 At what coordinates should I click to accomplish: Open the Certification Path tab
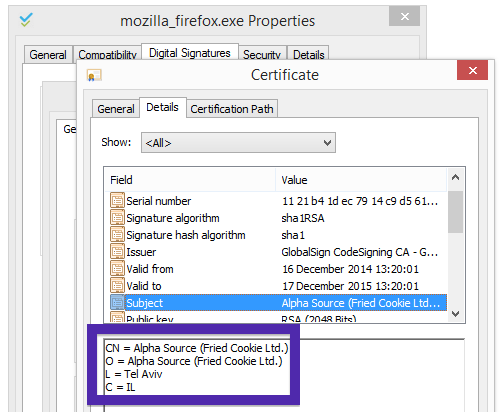click(x=232, y=109)
